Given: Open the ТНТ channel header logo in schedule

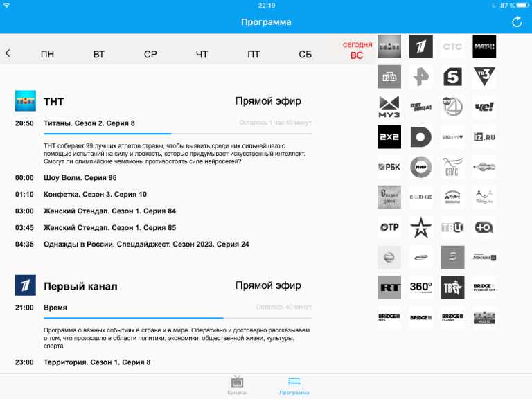Looking at the screenshot, I should coord(26,100).
